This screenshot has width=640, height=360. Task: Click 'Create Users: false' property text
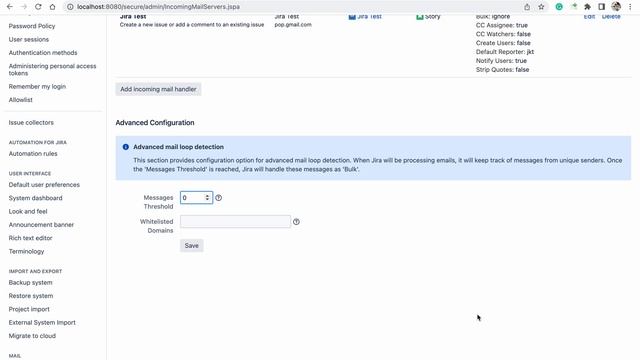point(503,43)
